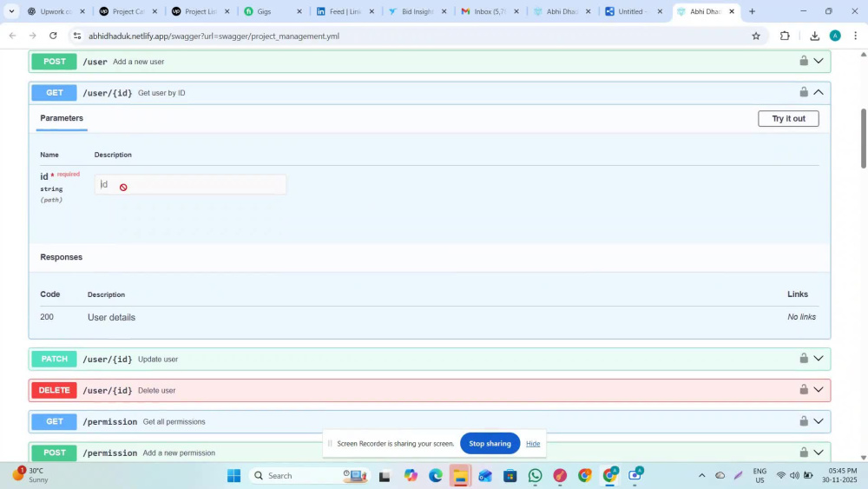Click the scrollbar down arrow
The image size is (868, 489).
pyautogui.click(x=863, y=458)
